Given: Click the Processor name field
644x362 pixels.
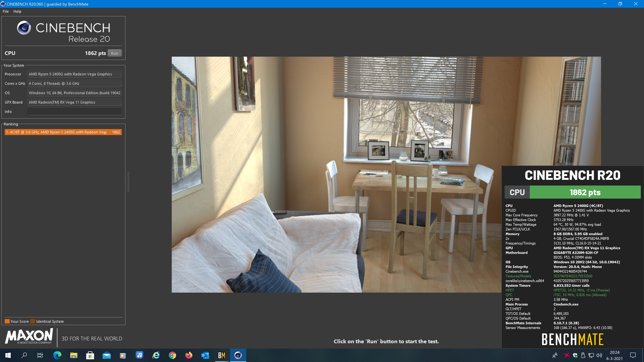Looking at the screenshot, I should click(74, 74).
